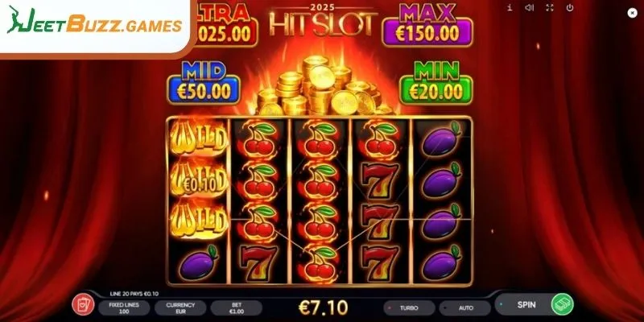Screen dimensions: 644x322
Task: Close the overlay with X button
Action: pos(633,13)
